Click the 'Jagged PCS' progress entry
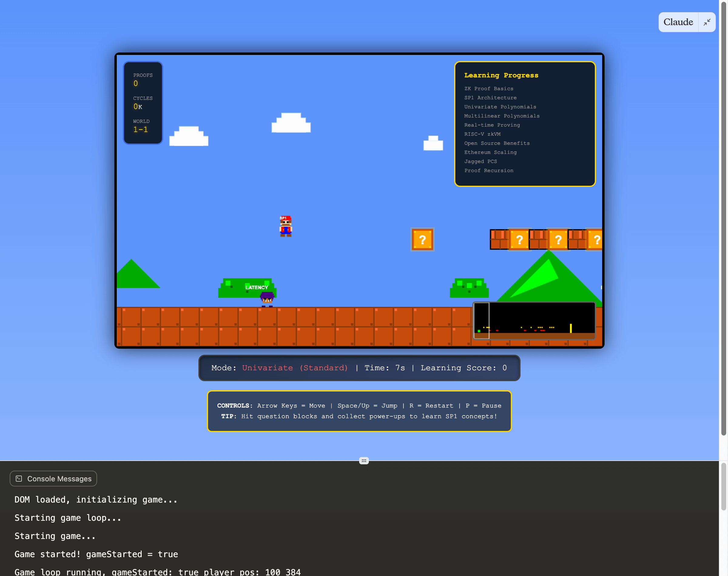This screenshot has height=576, width=728. [480, 161]
